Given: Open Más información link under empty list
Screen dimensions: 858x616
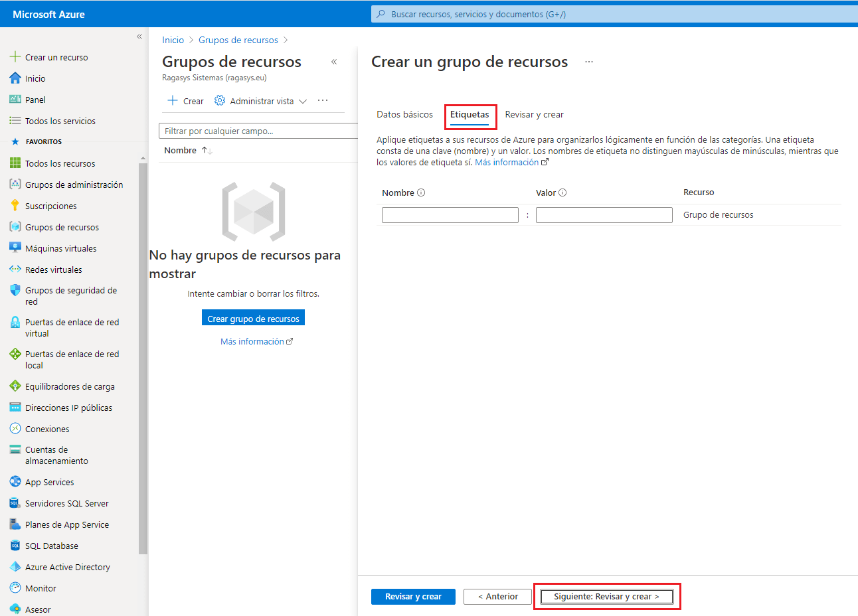Looking at the screenshot, I should click(256, 342).
